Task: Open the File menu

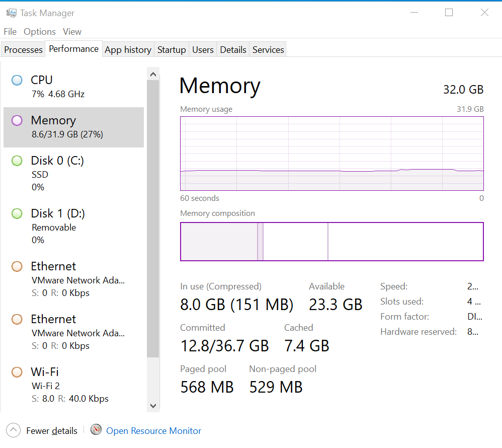Action: [x=10, y=31]
